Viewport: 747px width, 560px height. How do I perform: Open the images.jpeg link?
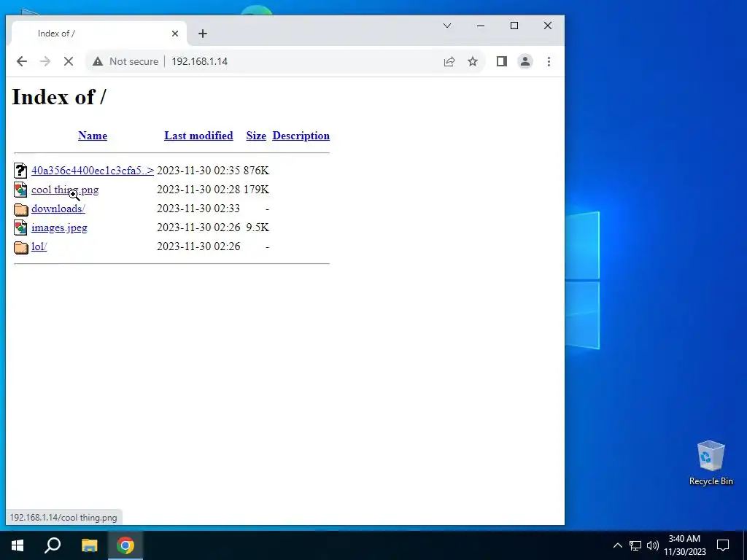pos(59,227)
